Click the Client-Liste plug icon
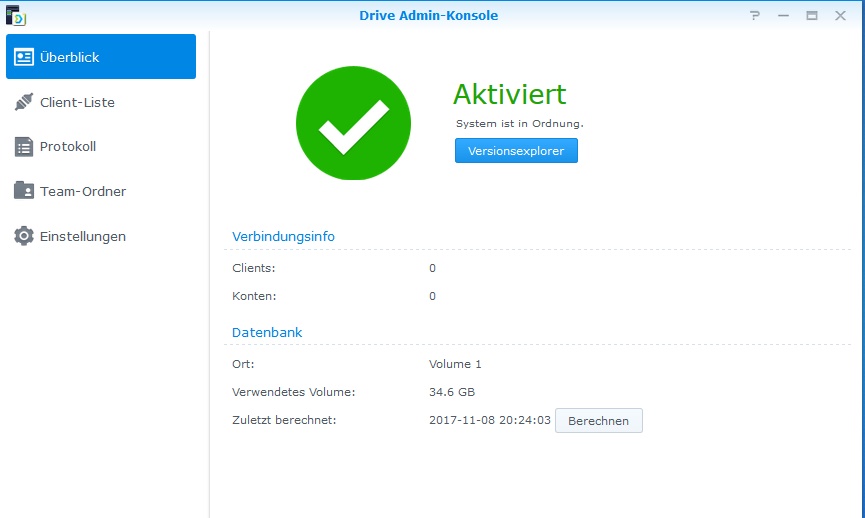 (24, 102)
